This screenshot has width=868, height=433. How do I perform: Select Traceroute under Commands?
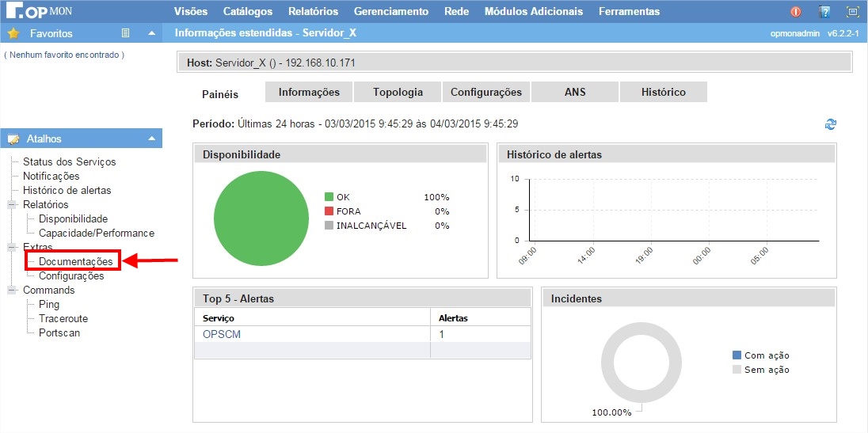[63, 318]
